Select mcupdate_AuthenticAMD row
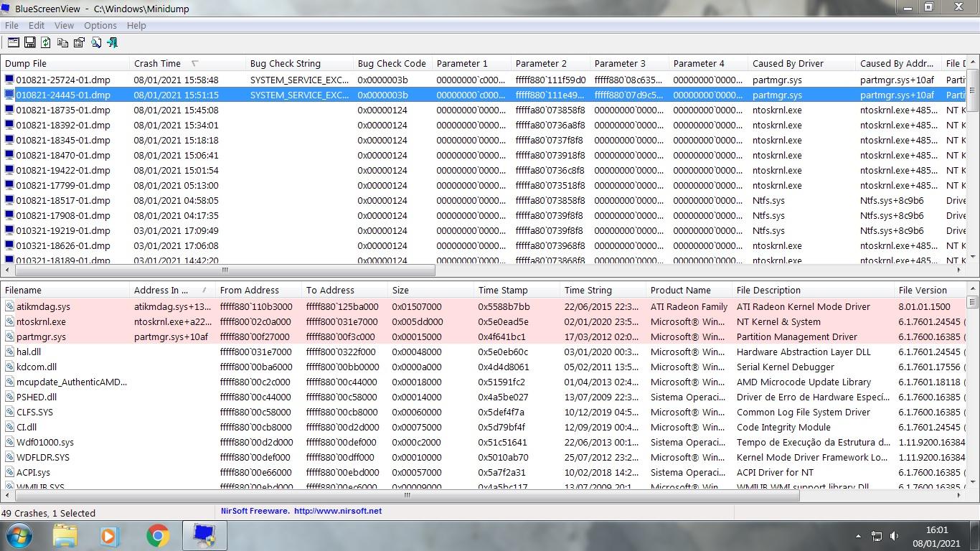The height and width of the screenshot is (551, 980). pyautogui.click(x=484, y=382)
